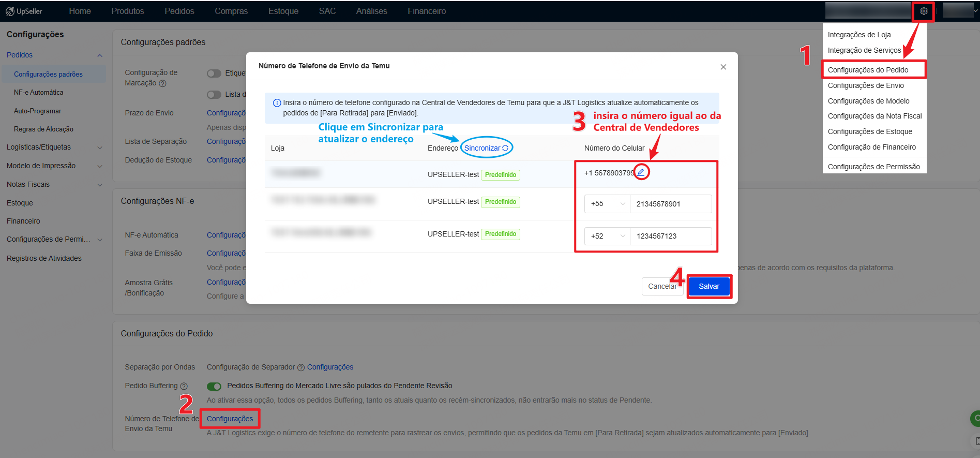Click the info icon in the dialog notice
Viewport: 980px width, 458px height.
(277, 103)
